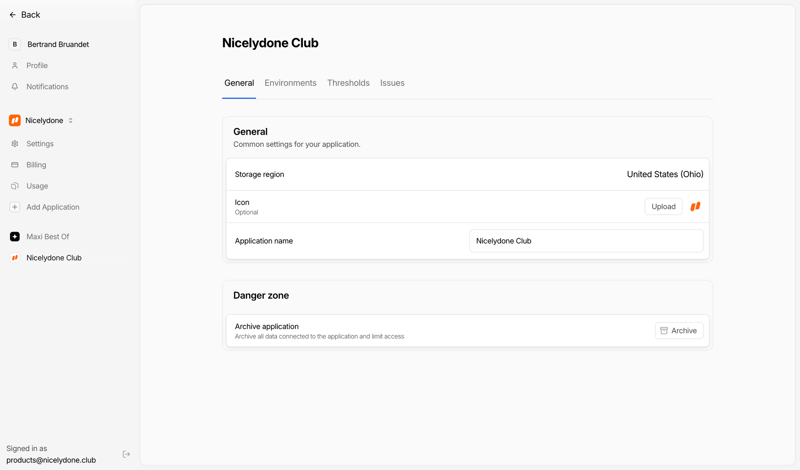Click the orange Nicelydone organization logo
The image size is (800, 470).
click(x=15, y=120)
